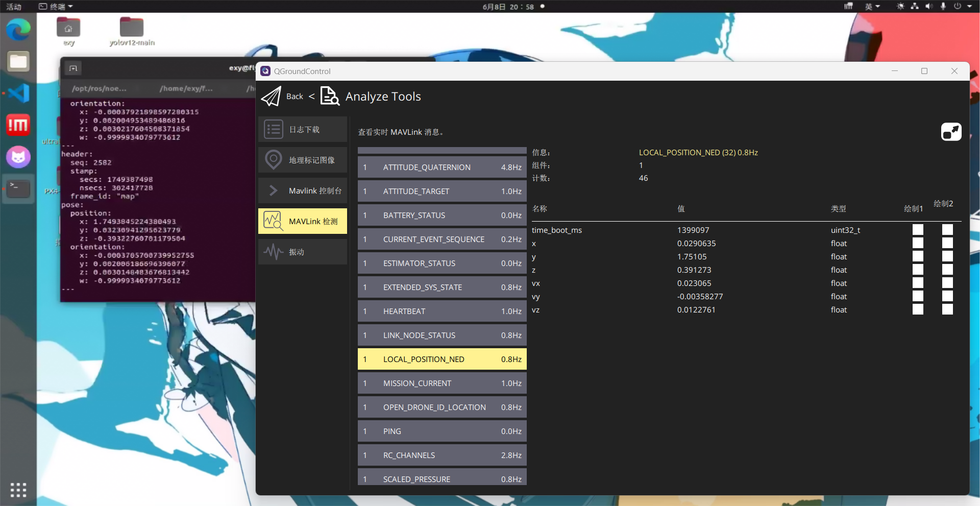Click the new tab icon in terminal window
Image resolution: width=980 pixels, height=506 pixels.
(73, 68)
